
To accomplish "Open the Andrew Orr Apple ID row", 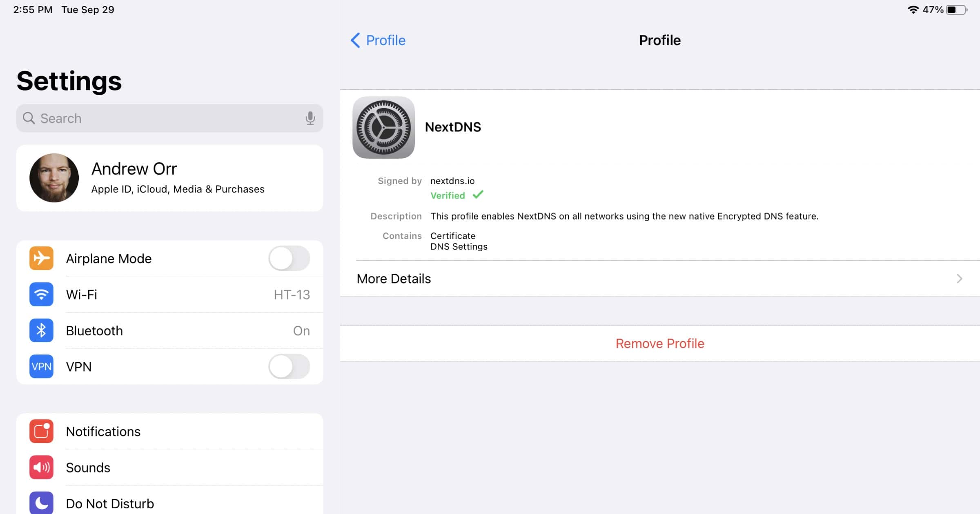I will pyautogui.click(x=178, y=178).
